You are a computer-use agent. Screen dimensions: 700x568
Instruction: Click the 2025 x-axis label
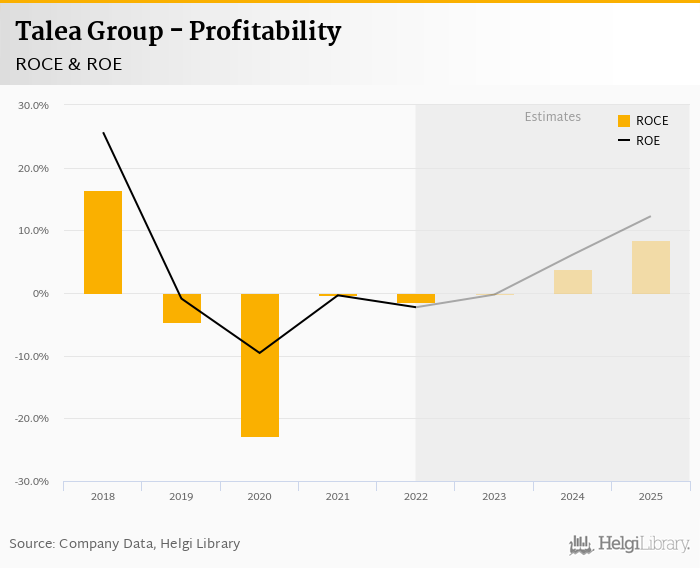coord(650,496)
